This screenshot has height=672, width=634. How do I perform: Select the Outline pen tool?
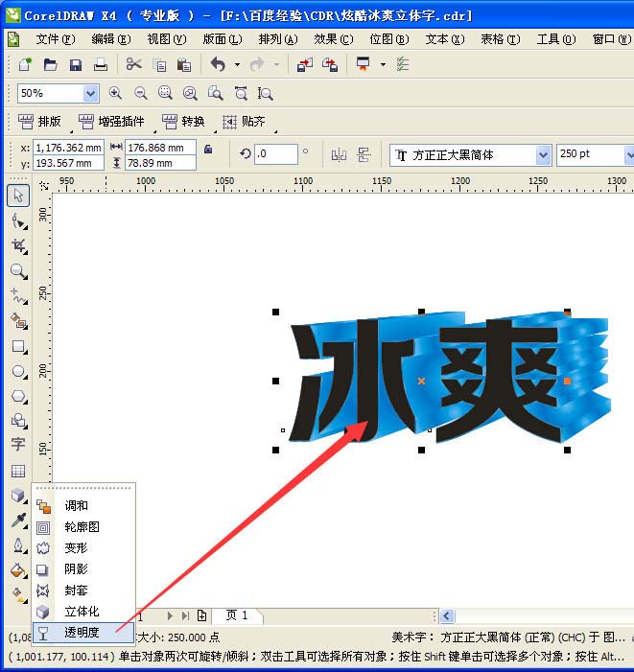pos(18,545)
